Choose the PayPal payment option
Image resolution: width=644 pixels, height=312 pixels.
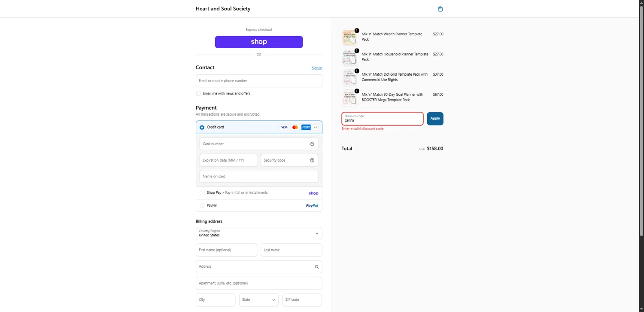click(x=202, y=205)
